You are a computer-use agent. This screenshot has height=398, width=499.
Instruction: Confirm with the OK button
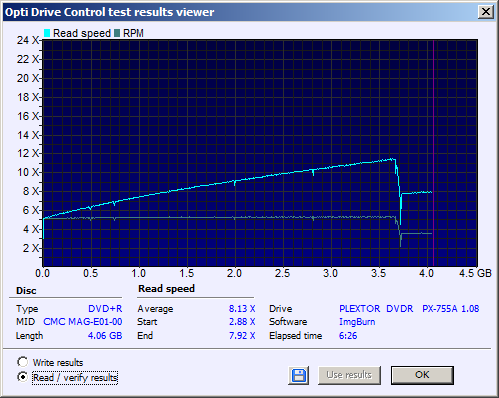coord(422,375)
